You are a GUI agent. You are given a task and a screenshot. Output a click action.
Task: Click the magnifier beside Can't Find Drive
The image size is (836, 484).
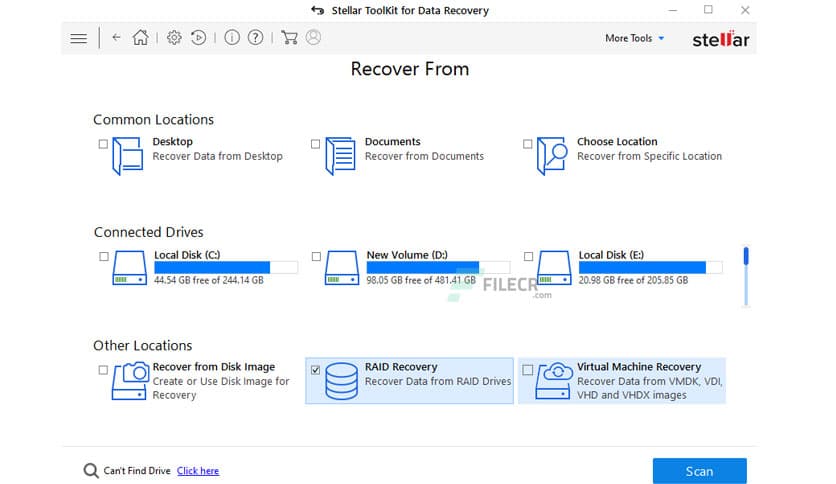pyautogui.click(x=91, y=471)
